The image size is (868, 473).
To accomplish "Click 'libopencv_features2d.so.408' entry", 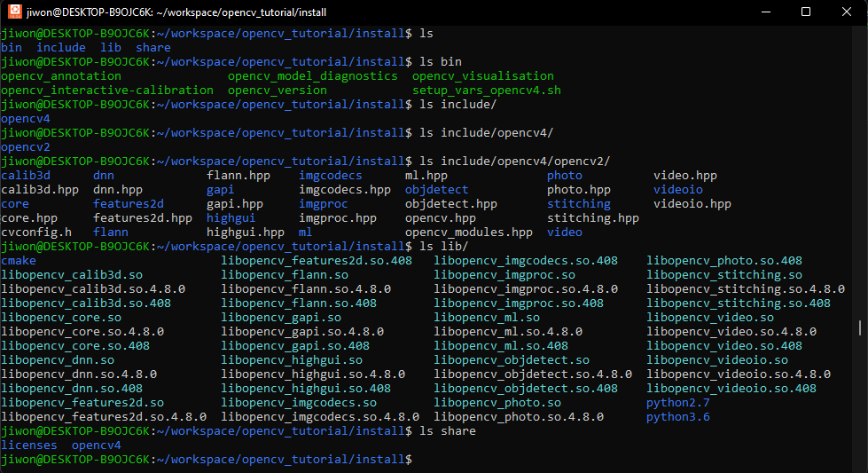I will (317, 261).
